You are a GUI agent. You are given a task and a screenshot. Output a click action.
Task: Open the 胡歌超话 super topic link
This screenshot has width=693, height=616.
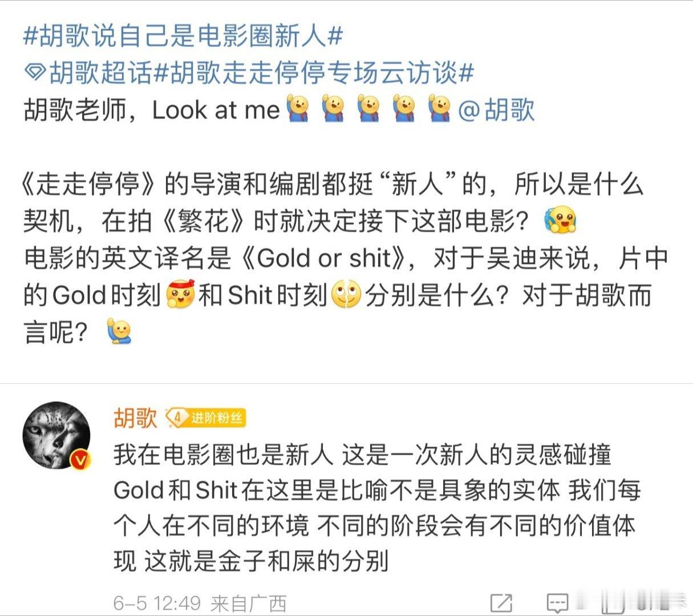[101, 73]
